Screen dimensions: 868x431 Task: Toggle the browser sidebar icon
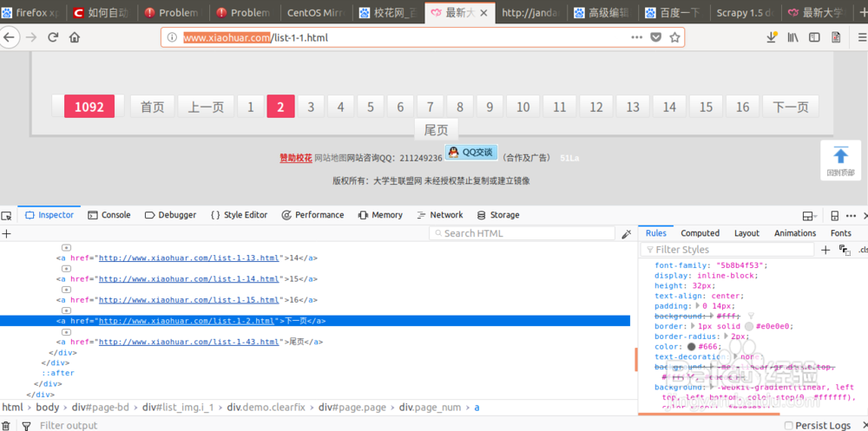[x=814, y=37]
